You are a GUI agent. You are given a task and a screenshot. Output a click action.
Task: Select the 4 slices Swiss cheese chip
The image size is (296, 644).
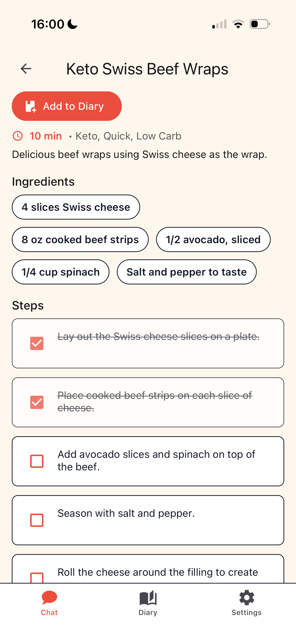(76, 207)
